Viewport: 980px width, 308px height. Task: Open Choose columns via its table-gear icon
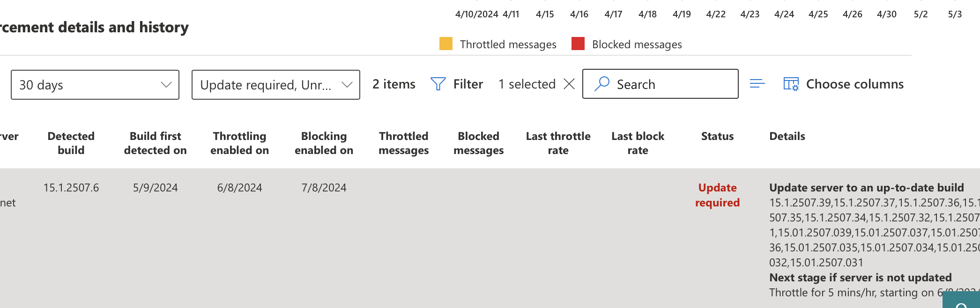click(790, 84)
